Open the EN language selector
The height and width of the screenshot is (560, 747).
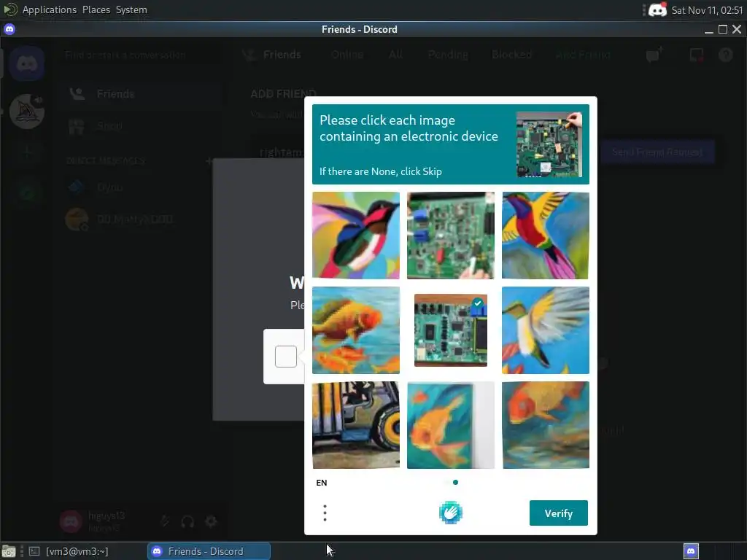click(322, 483)
